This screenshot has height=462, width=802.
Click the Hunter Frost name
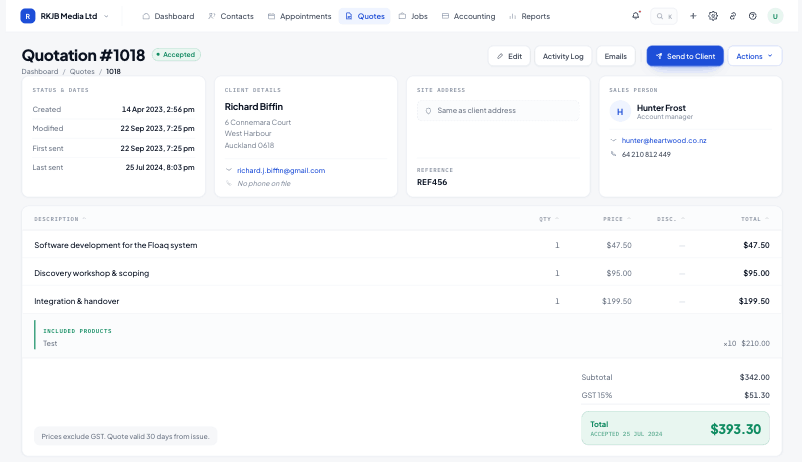pyautogui.click(x=661, y=108)
